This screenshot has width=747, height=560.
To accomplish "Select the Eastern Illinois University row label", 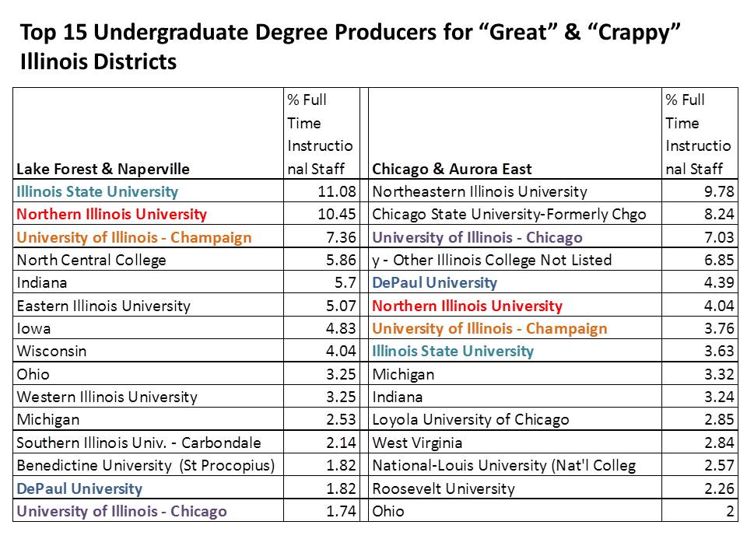I will [x=103, y=306].
